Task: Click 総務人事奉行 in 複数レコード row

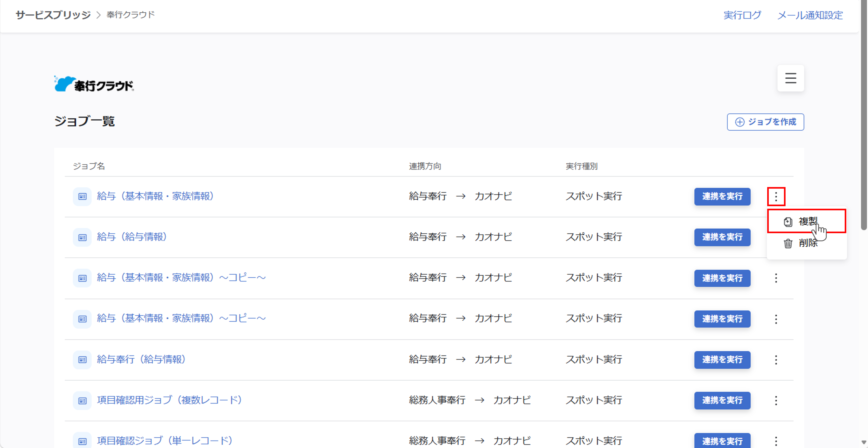Action: point(437,400)
